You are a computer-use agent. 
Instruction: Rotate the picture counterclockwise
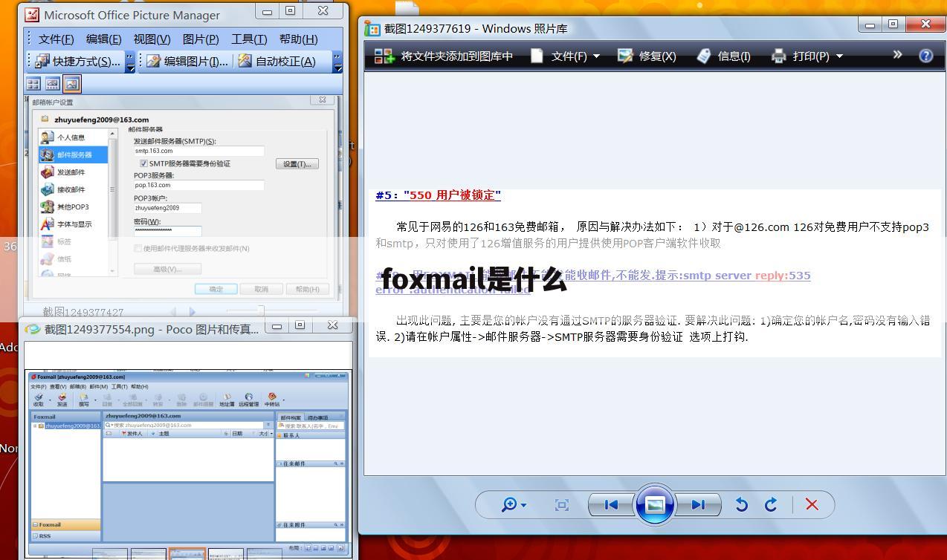(741, 505)
